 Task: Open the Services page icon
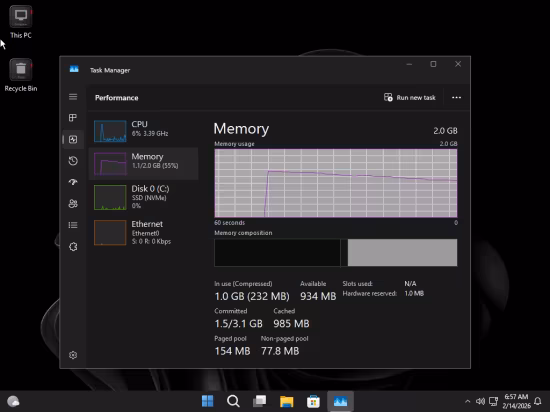click(73, 247)
